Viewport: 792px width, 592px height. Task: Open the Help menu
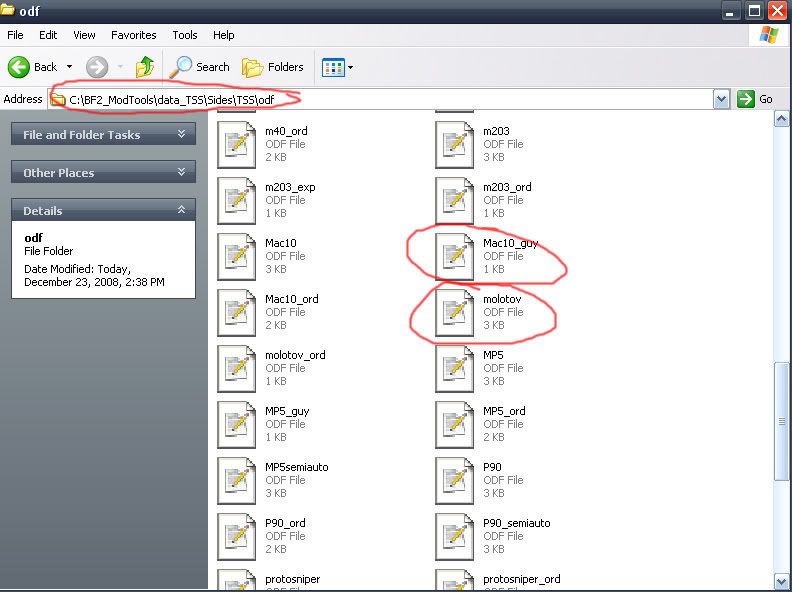click(x=223, y=35)
